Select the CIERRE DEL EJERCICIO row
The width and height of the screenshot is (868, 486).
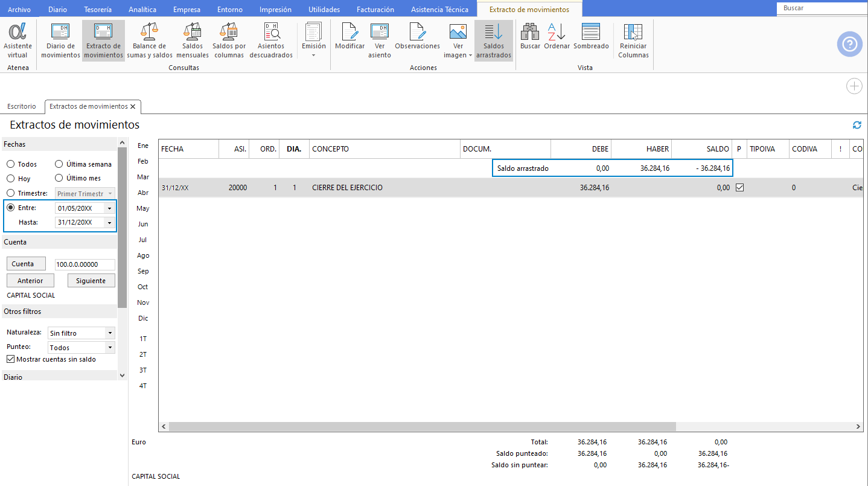tap(511, 188)
